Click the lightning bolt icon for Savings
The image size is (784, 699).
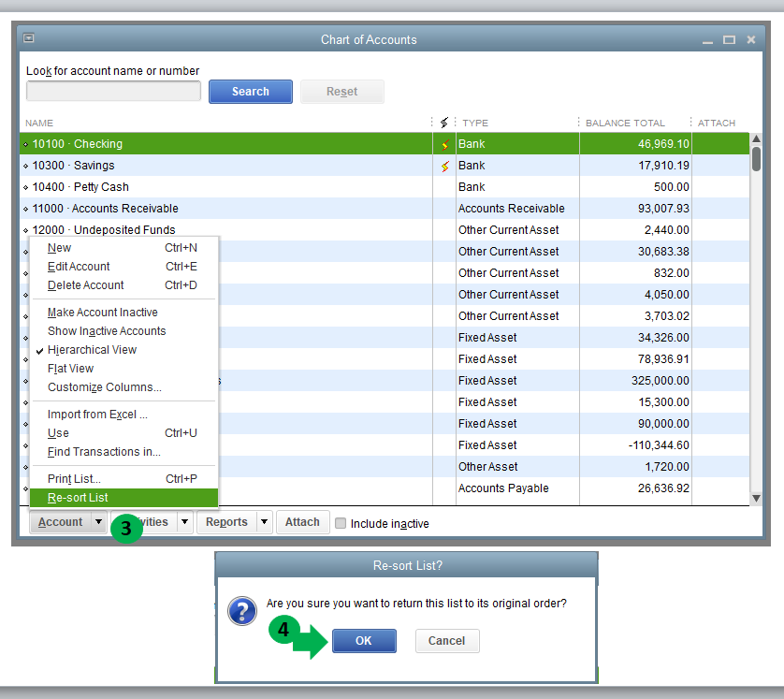click(445, 166)
